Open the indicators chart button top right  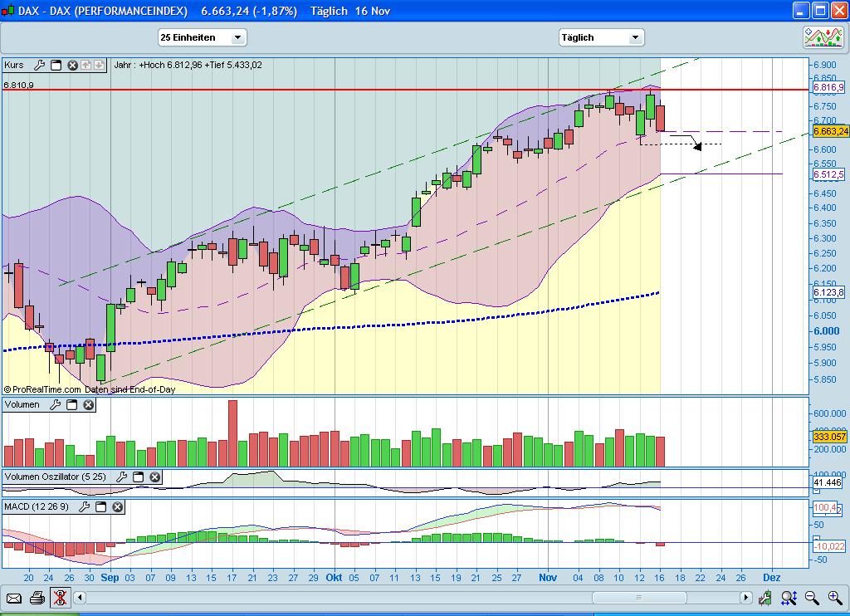coord(823,37)
